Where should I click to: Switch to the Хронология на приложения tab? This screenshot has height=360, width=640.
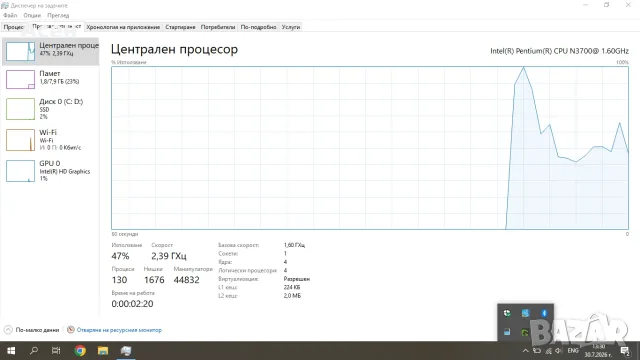click(123, 27)
